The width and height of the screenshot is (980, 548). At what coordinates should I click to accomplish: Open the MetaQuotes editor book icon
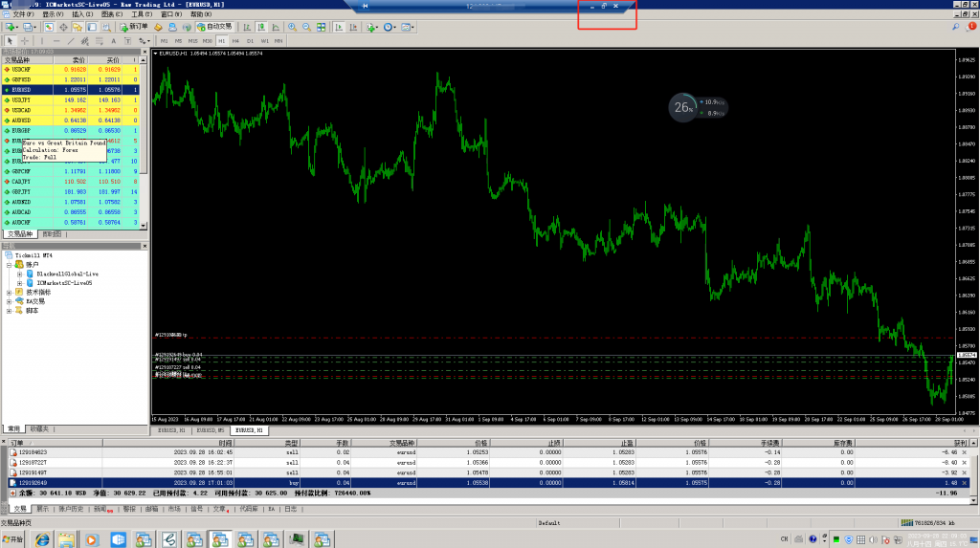[158, 27]
